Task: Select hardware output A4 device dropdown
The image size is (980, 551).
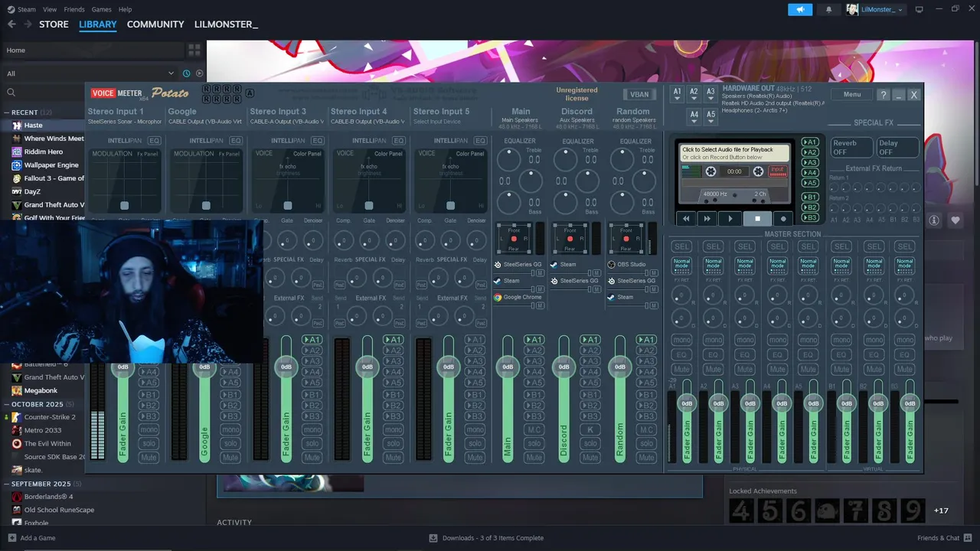Action: click(694, 116)
